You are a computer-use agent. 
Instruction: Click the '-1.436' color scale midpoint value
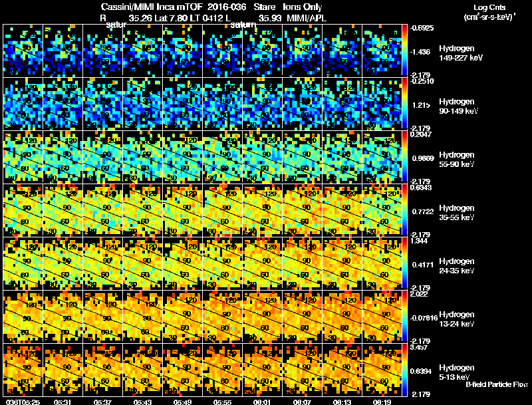coord(420,52)
